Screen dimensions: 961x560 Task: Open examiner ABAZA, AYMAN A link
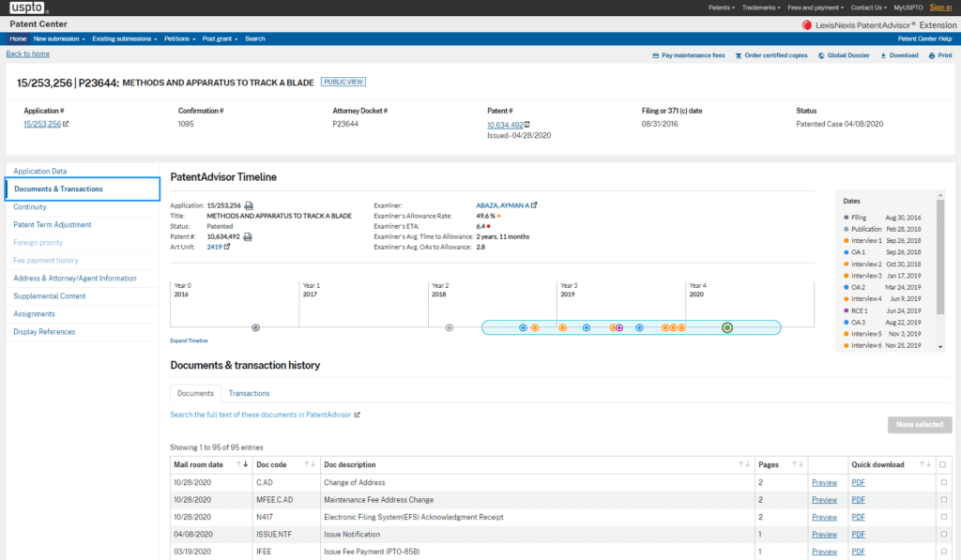(x=503, y=205)
